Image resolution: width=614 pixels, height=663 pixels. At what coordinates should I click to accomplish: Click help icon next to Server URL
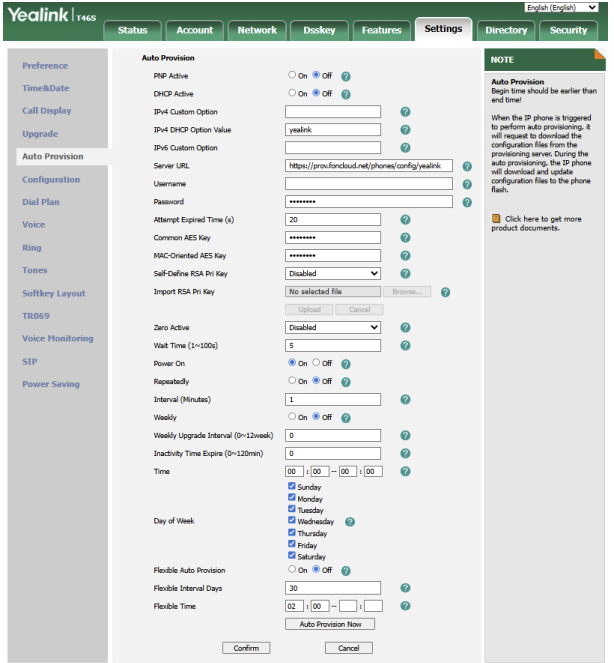tap(467, 166)
